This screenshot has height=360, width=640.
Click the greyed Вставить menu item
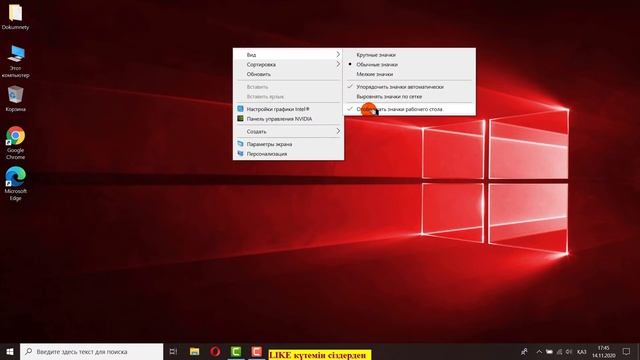coord(288,87)
